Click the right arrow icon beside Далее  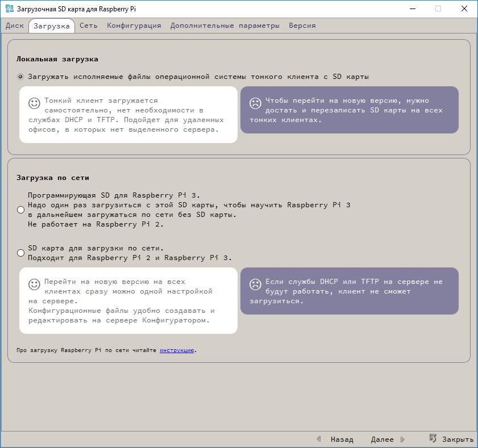pos(402,439)
